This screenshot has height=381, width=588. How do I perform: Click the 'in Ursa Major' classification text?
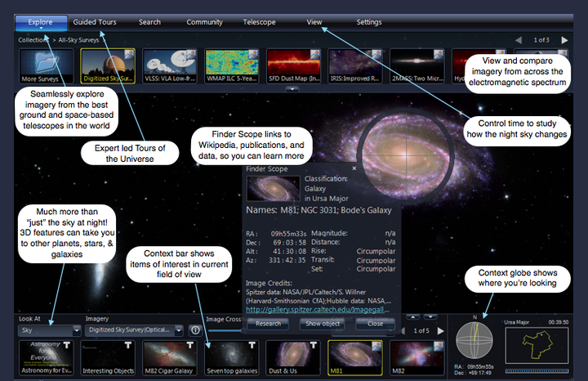point(326,198)
